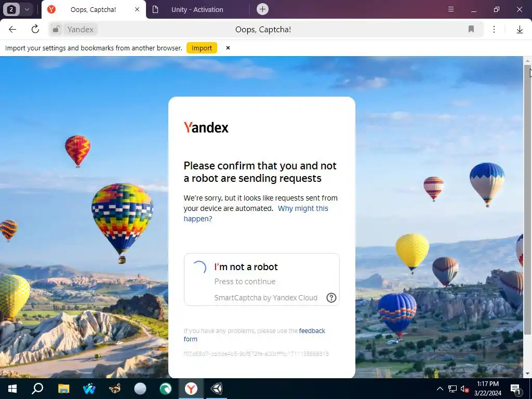532x399 pixels.
Task: Reload the page with the refresh icon
Action: (x=35, y=29)
